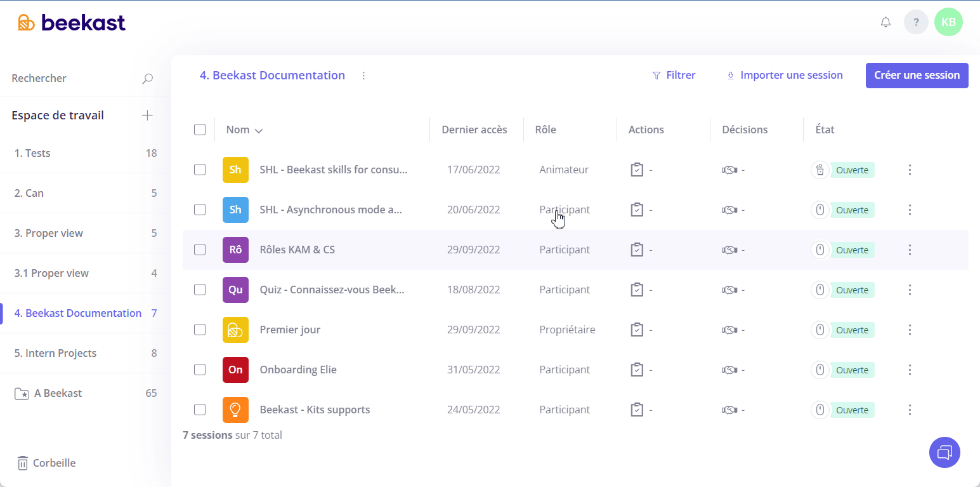The width and height of the screenshot is (980, 487).
Task: Click the actions clipboard icon for Quiz session
Action: (x=637, y=290)
